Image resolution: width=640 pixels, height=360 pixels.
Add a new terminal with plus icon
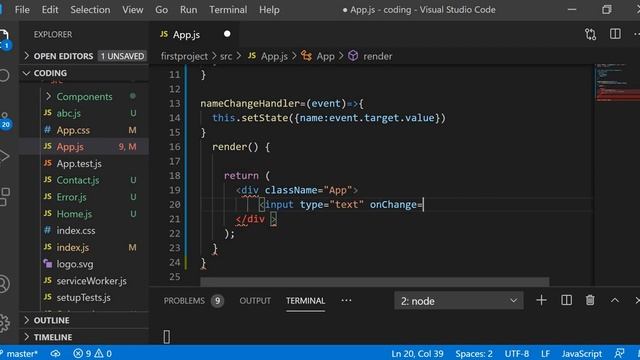(x=541, y=300)
